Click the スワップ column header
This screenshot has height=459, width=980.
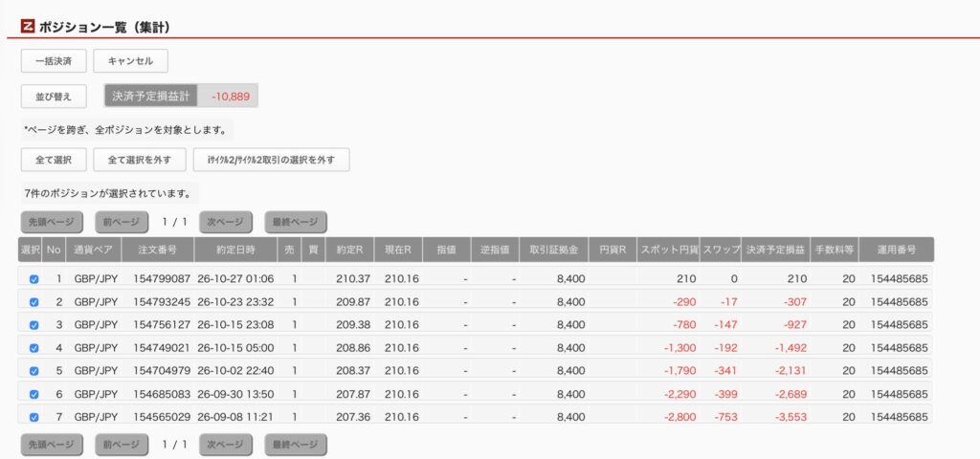pyautogui.click(x=721, y=250)
